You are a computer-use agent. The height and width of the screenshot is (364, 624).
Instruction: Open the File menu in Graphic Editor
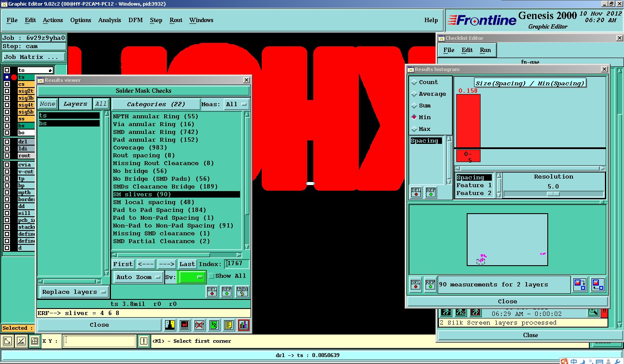12,20
